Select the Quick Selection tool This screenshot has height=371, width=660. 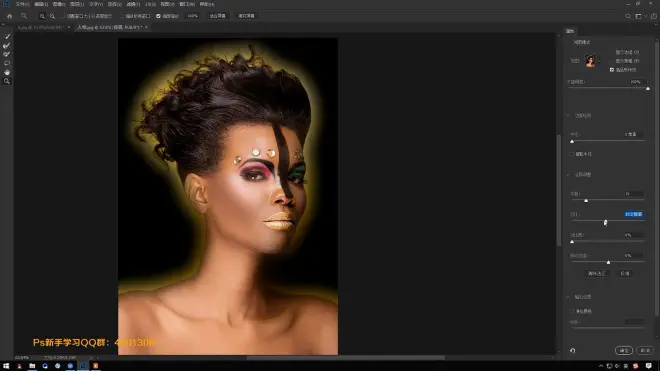(7, 37)
